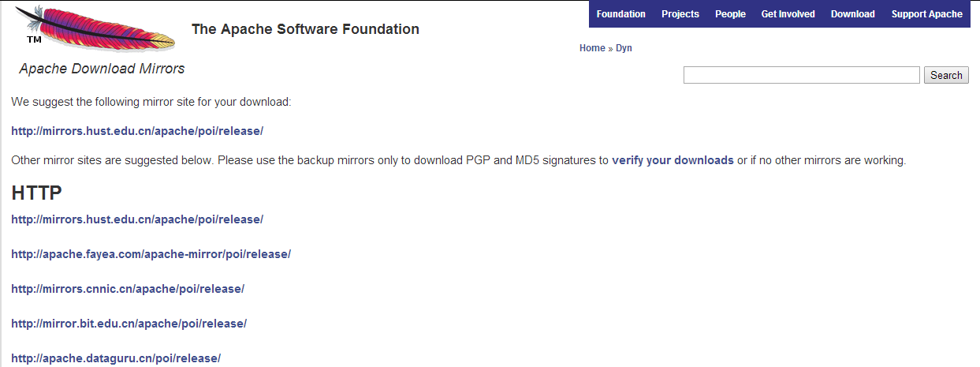Viewport: 980px width, 367px height.
Task: Open the Projects menu item
Action: [680, 14]
